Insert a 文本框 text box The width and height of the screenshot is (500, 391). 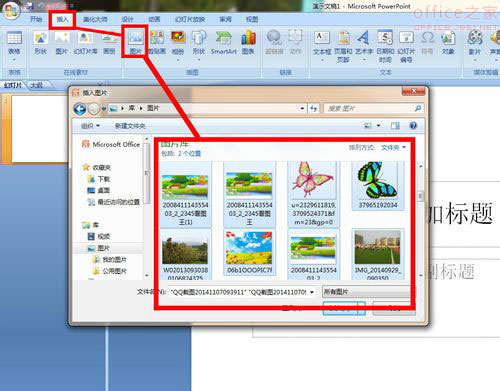pyautogui.click(x=322, y=44)
